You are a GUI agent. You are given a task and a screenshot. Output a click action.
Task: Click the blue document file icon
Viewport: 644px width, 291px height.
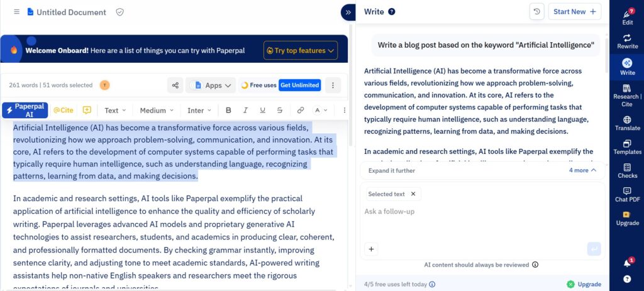point(30,12)
